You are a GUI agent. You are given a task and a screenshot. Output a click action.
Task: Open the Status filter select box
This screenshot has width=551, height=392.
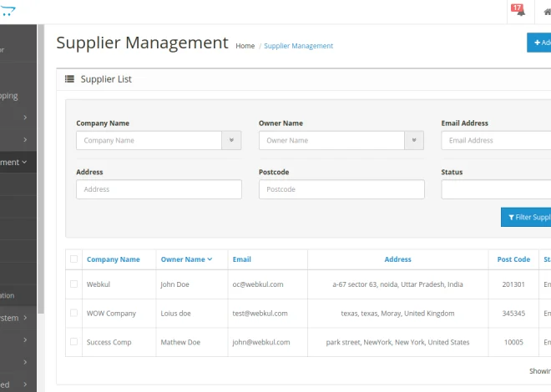click(x=496, y=189)
